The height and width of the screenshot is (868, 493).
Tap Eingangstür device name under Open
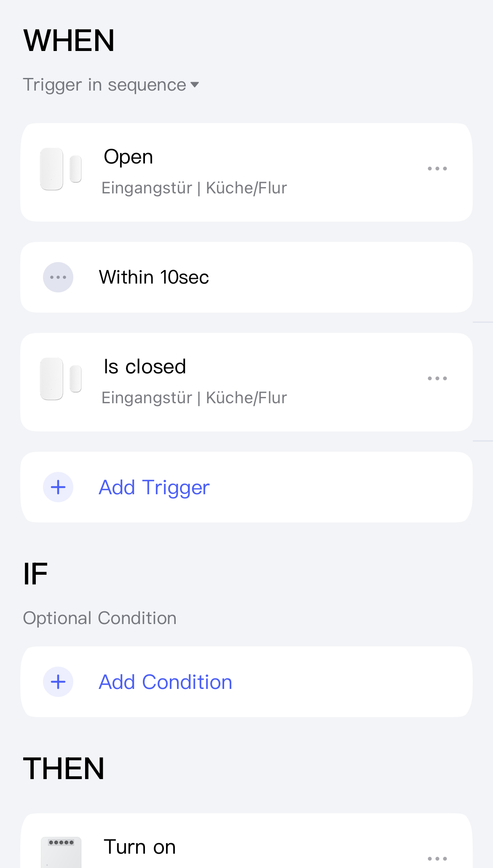147,188
